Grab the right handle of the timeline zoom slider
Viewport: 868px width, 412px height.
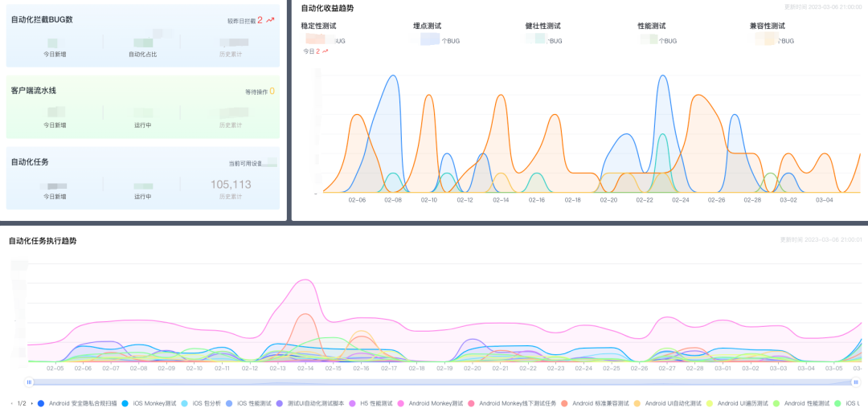(856, 382)
